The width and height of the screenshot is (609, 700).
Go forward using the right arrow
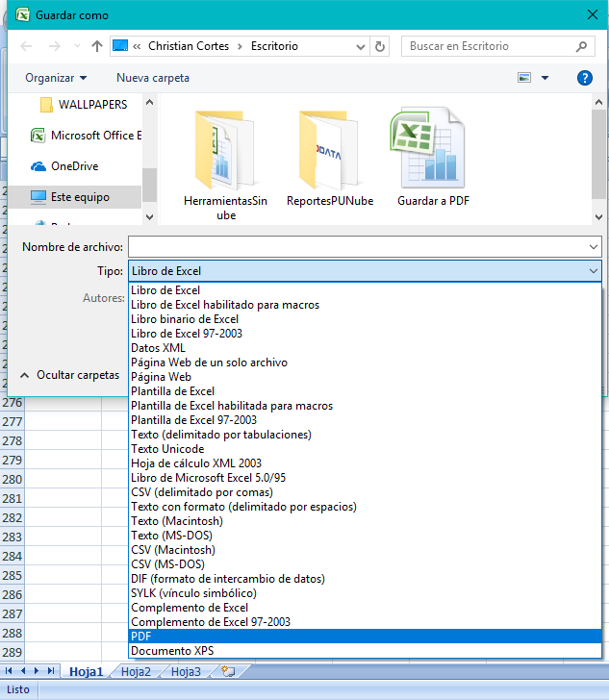point(54,46)
